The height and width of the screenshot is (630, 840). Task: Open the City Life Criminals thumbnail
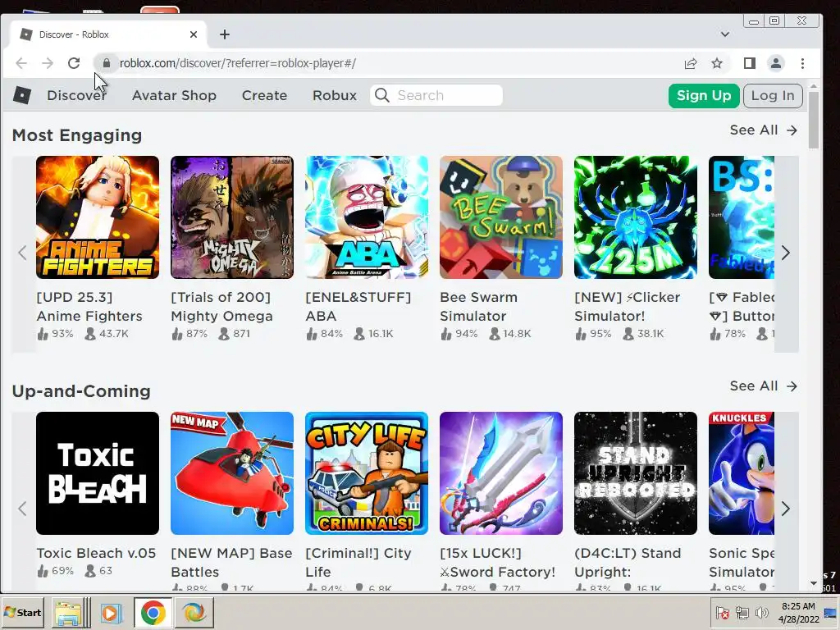367,473
